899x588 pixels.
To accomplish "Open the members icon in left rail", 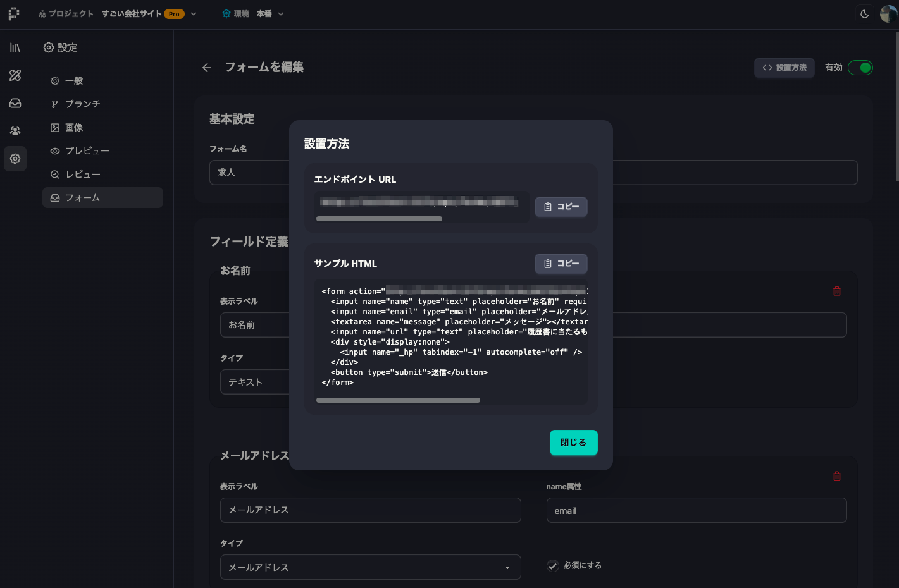I will pyautogui.click(x=15, y=131).
